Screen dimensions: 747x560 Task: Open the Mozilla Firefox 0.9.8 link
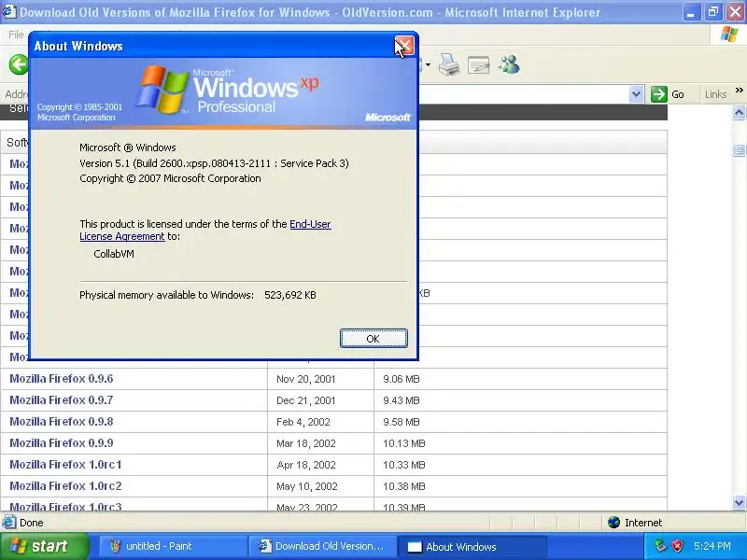point(62,422)
